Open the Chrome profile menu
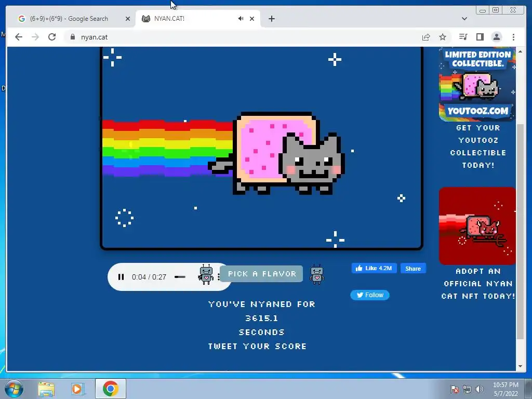 (x=497, y=37)
